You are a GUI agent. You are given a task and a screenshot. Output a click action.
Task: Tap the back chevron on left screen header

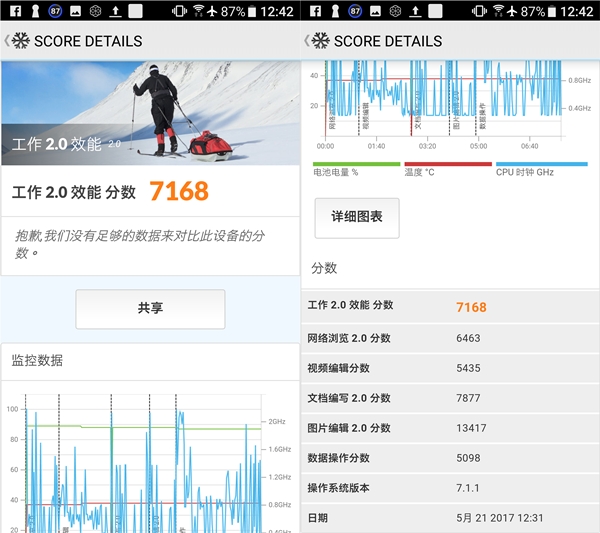pyautogui.click(x=6, y=41)
